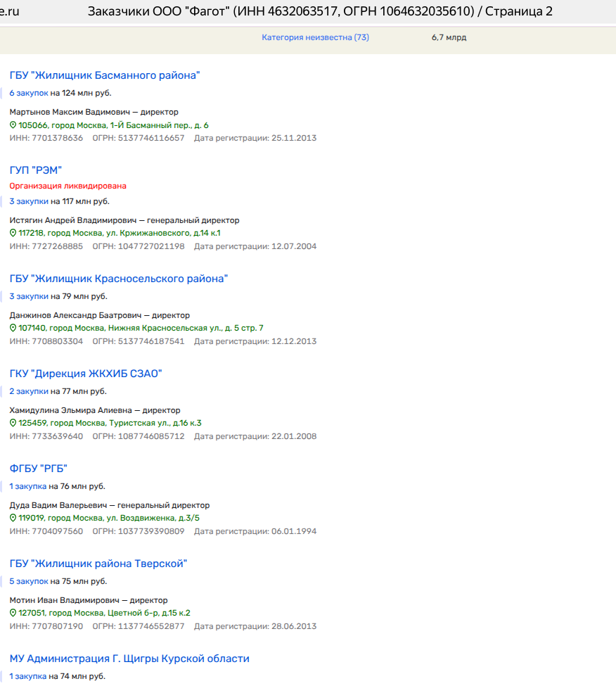Image resolution: width=616 pixels, height=686 pixels.
Task: Open the 'Категория неизвестна (73)' link
Action: pos(315,37)
